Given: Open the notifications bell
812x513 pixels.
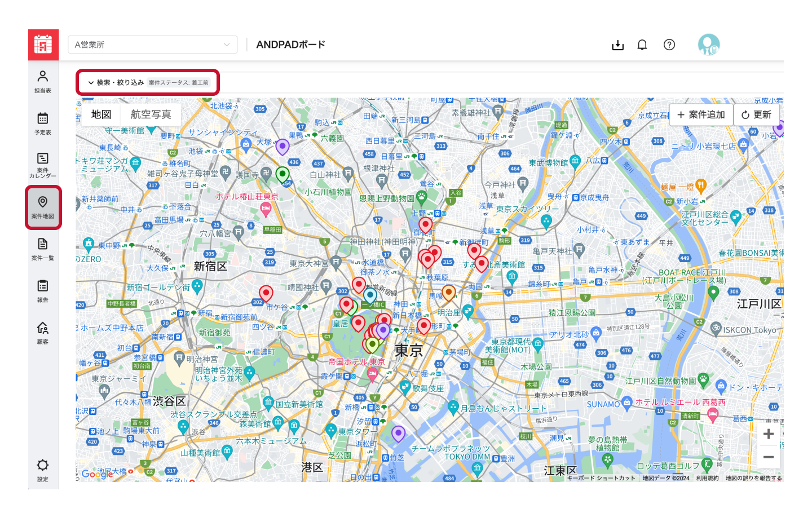Looking at the screenshot, I should (x=642, y=45).
